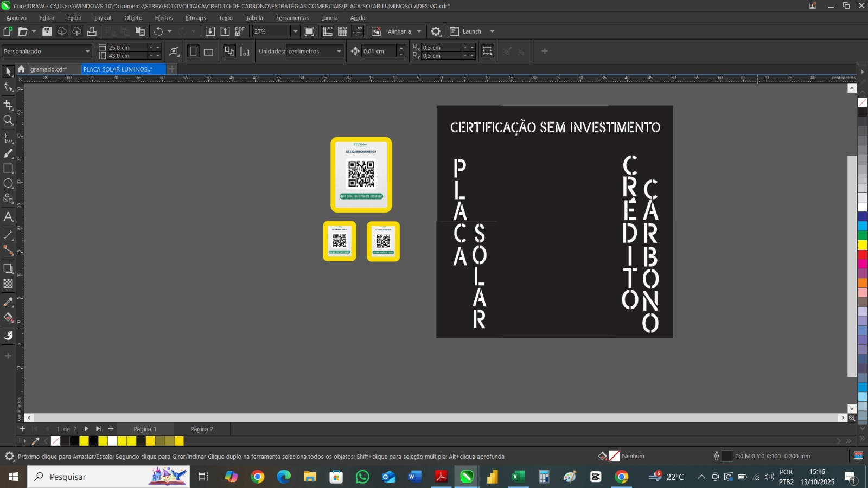This screenshot has width=868, height=488.
Task: Click the Launch button
Action: (x=471, y=31)
